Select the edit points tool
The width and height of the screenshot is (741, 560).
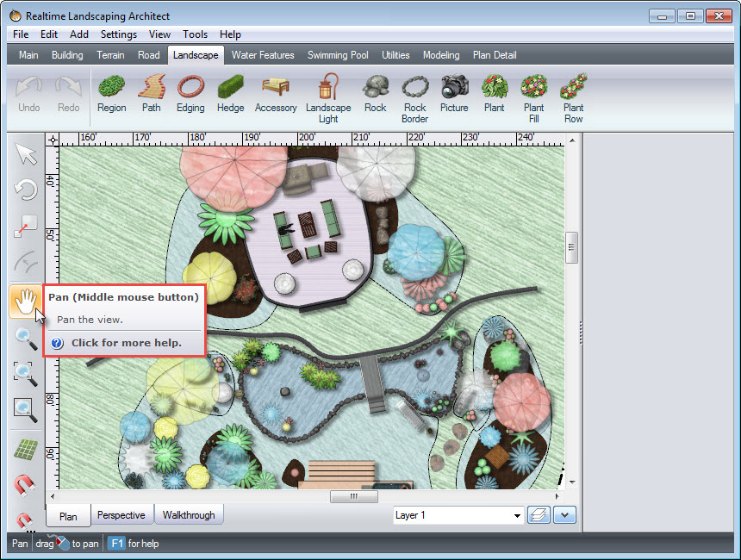coord(26,227)
